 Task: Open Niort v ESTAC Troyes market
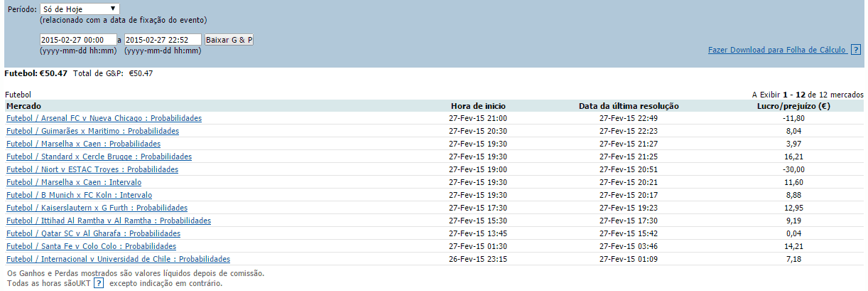[92, 169]
